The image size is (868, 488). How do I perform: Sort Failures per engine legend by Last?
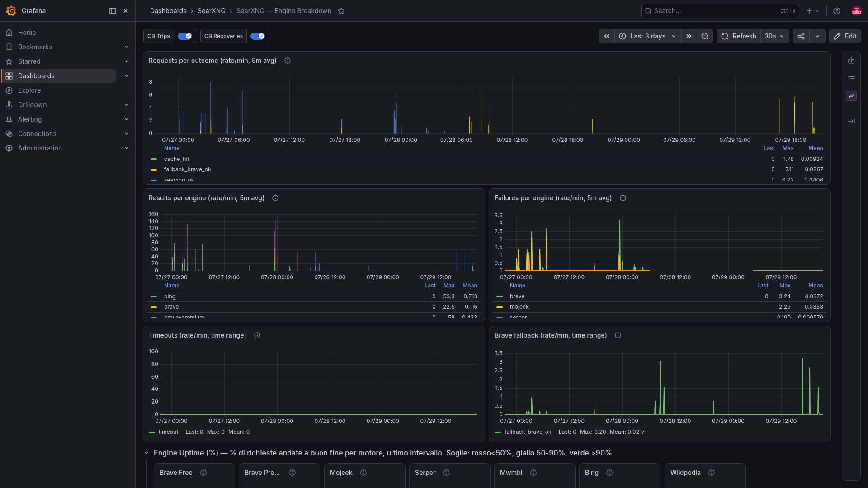tap(763, 286)
